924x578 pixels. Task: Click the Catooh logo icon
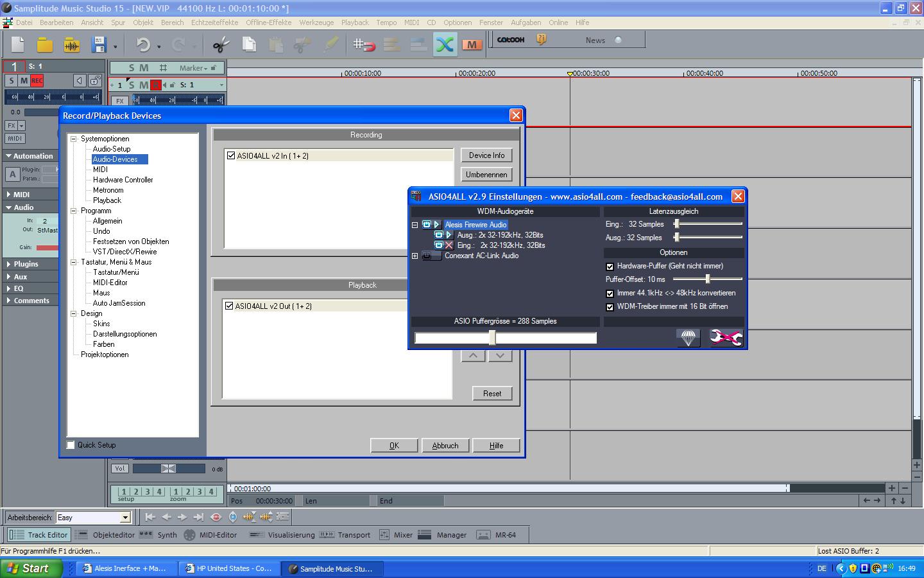pos(511,40)
